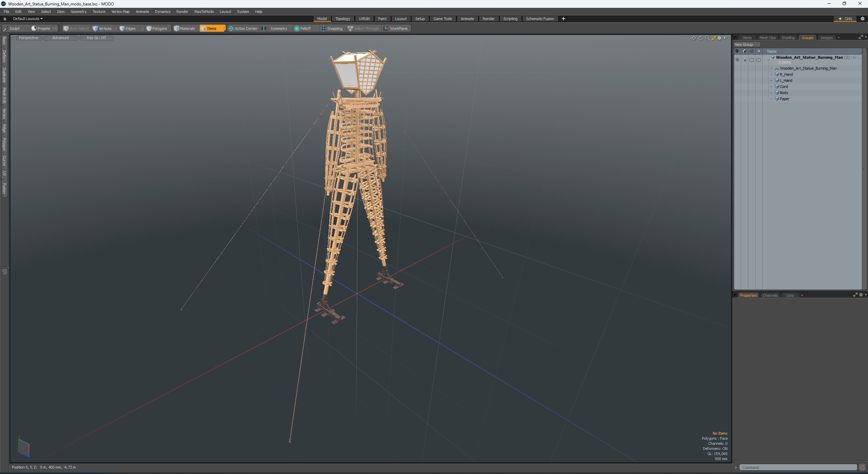Click the L_Hand mesh item
The image size is (868, 474).
pyautogui.click(x=786, y=80)
